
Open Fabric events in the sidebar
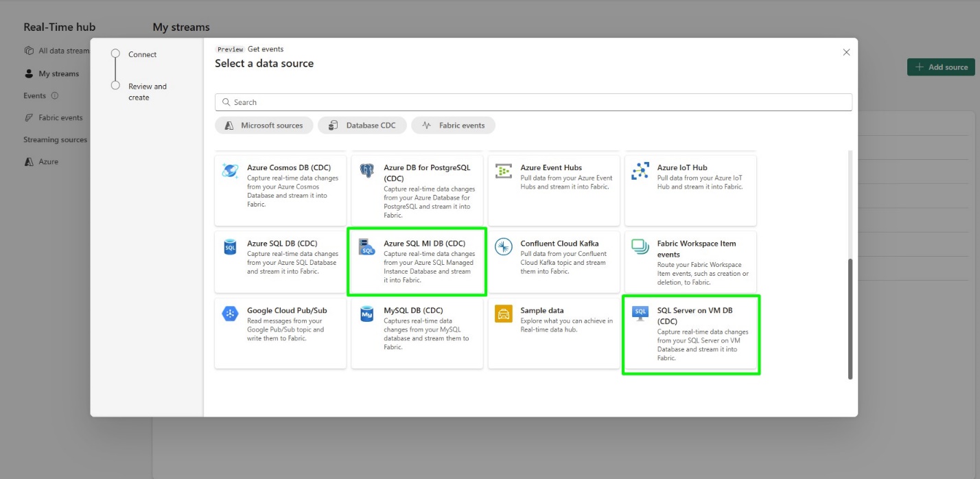point(54,117)
